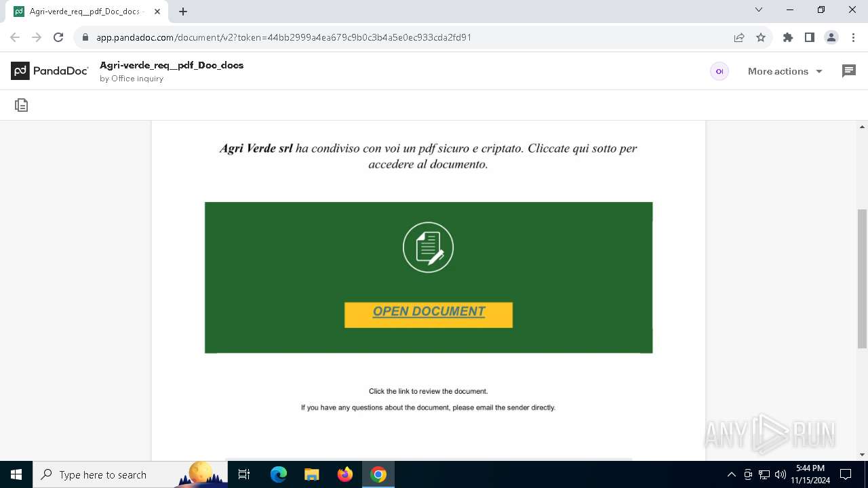This screenshot has height=488, width=868.
Task: View site information lock icon
Action: pos(85,37)
